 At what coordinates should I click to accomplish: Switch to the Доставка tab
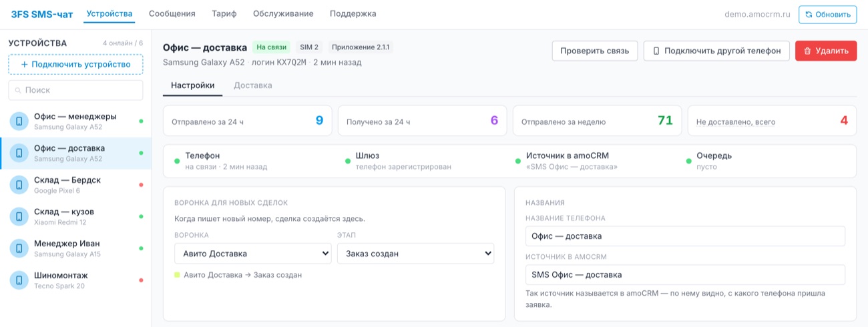coord(252,85)
